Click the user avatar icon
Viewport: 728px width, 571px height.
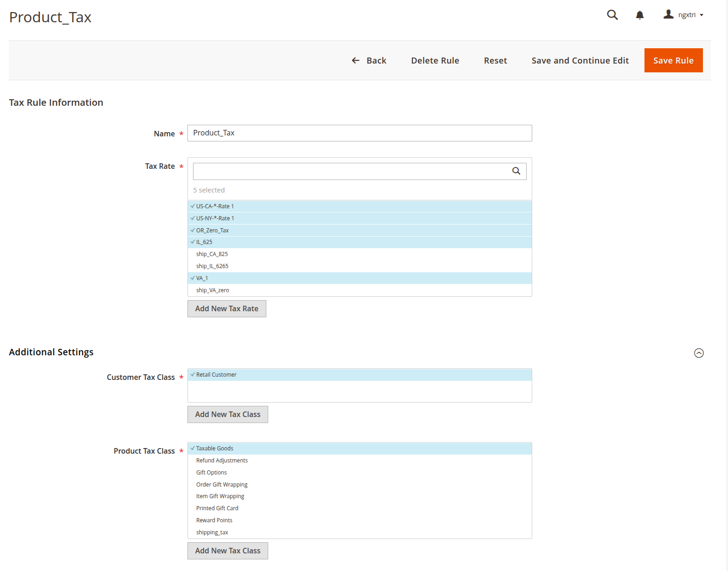(x=668, y=14)
